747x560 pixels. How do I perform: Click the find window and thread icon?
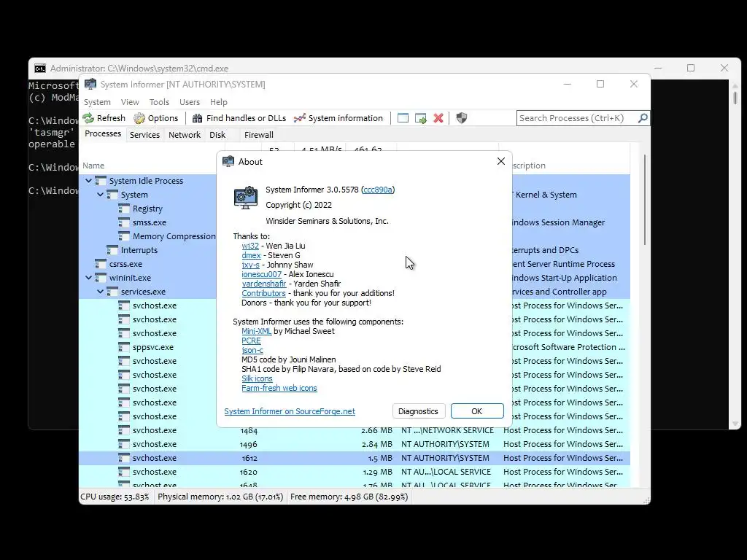421,118
